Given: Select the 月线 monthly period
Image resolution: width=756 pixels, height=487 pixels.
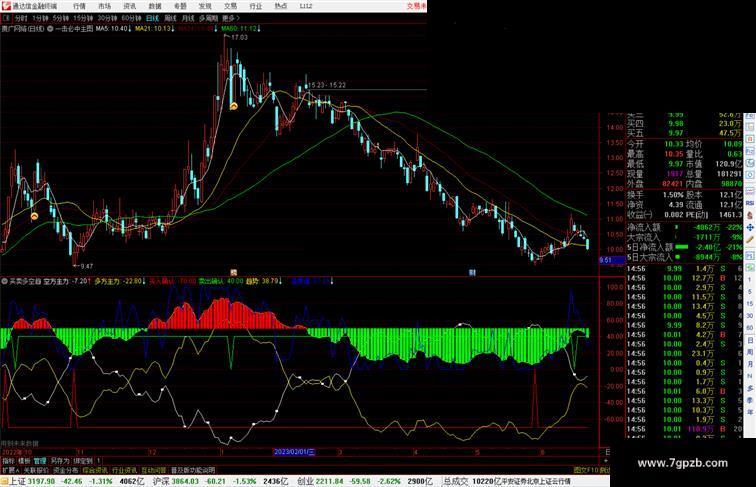Looking at the screenshot, I should click(x=188, y=18).
